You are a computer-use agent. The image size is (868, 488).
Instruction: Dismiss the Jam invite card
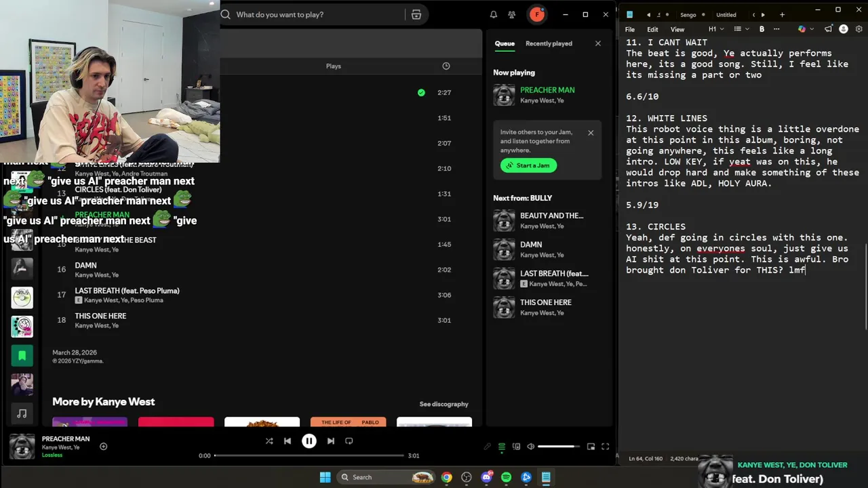591,133
